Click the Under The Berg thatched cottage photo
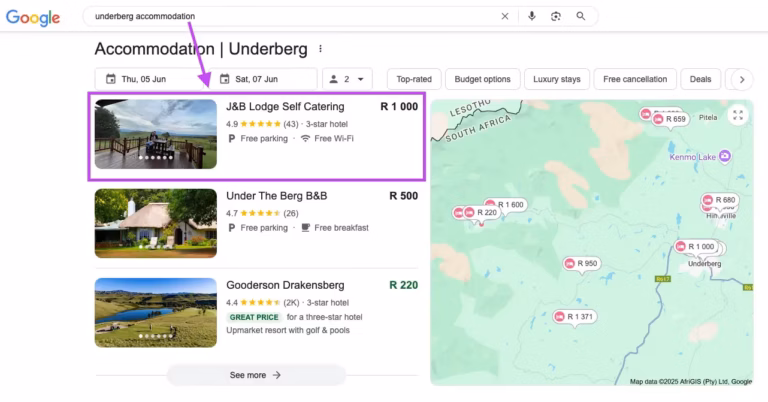768x402 pixels. (x=156, y=223)
